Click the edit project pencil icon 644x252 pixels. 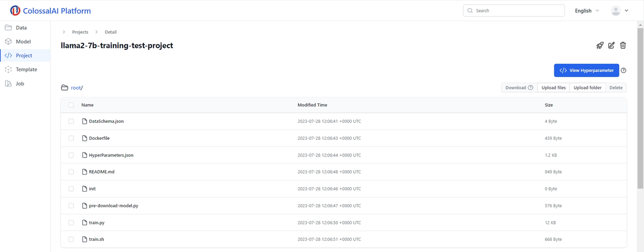tap(611, 45)
